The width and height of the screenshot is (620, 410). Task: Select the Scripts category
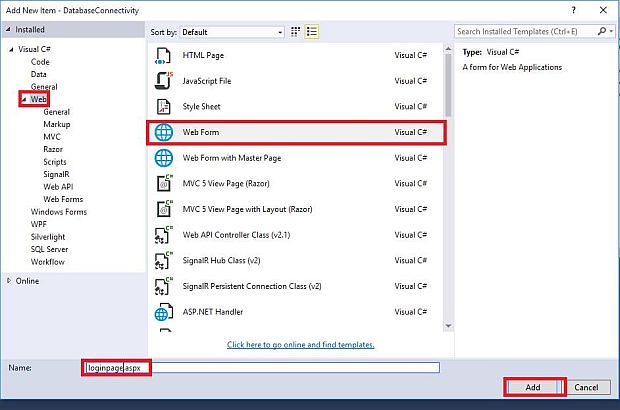55,162
